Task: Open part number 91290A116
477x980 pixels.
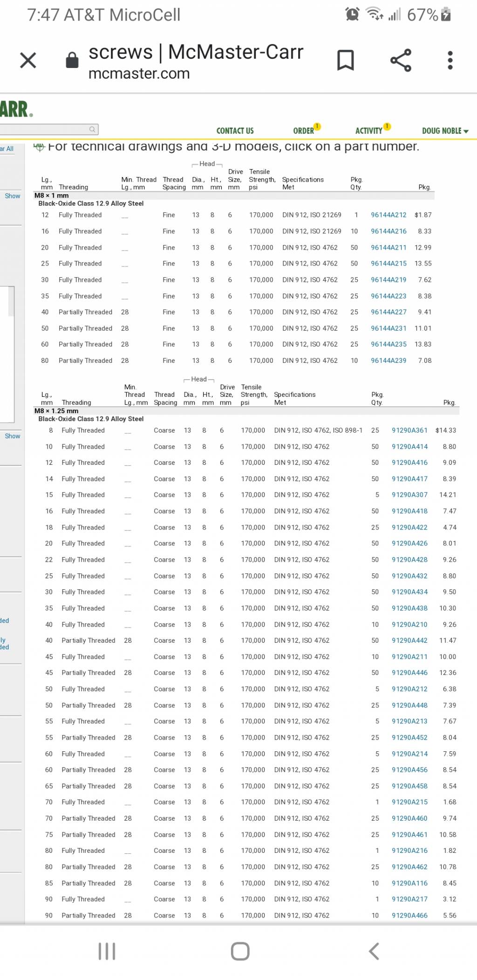Action: (x=409, y=883)
